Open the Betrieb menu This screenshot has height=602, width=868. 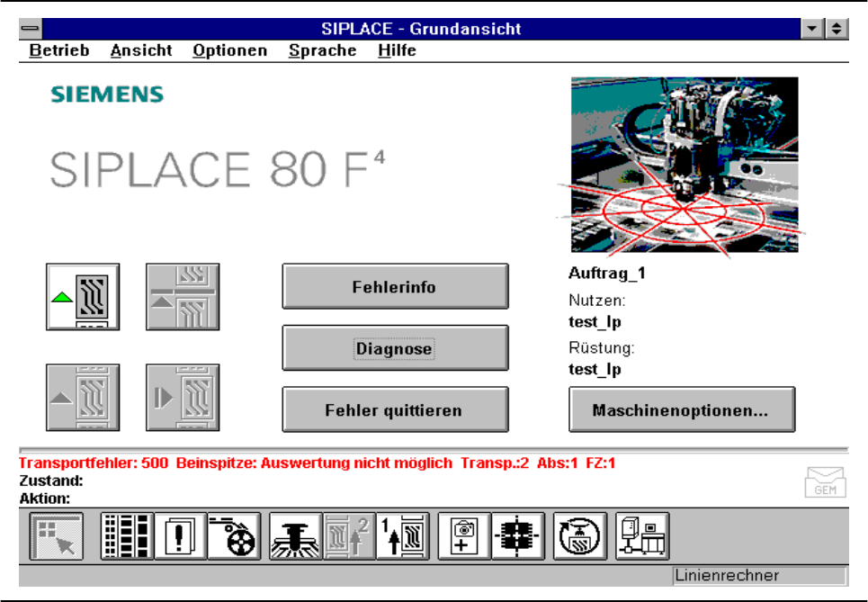tap(59, 50)
